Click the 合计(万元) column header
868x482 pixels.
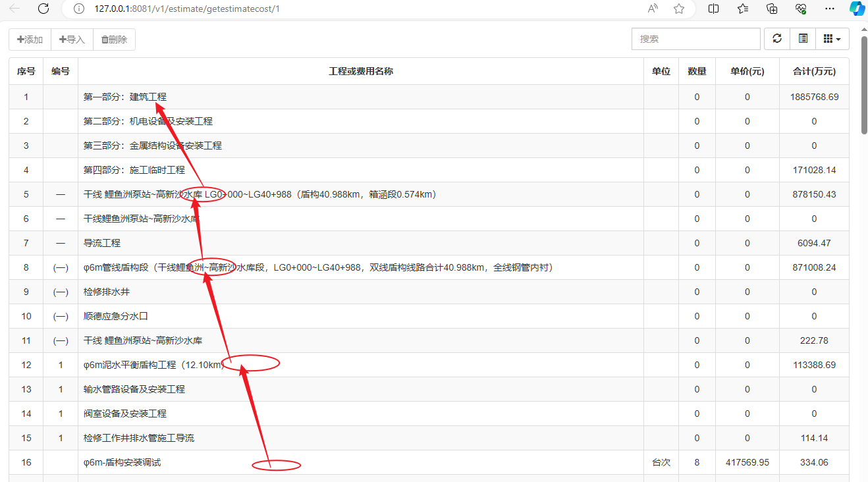tap(814, 71)
